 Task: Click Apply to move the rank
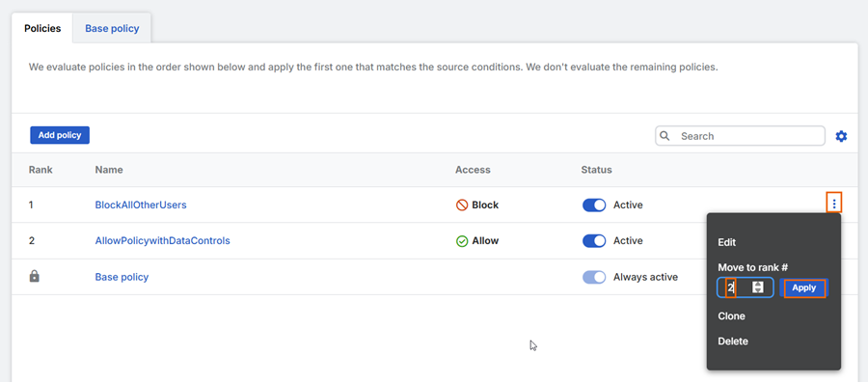click(x=803, y=287)
